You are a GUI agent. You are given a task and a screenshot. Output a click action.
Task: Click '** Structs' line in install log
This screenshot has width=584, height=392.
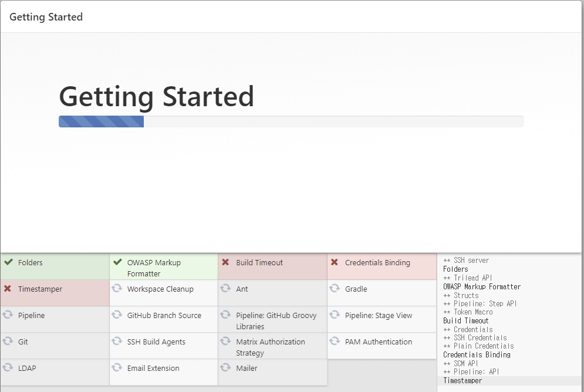461,295
